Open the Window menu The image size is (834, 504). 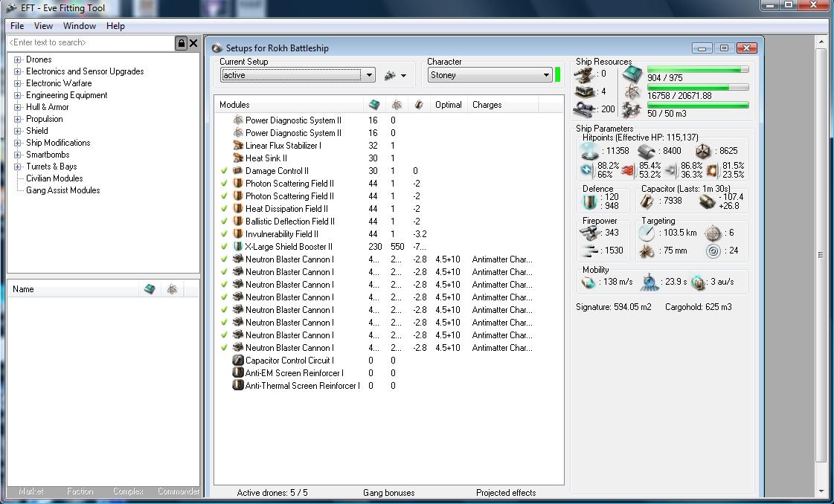[x=80, y=25]
